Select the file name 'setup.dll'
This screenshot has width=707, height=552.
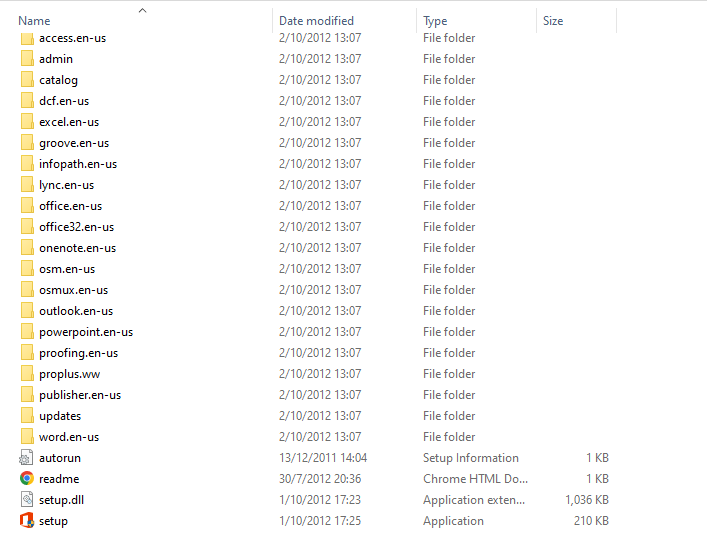61,500
